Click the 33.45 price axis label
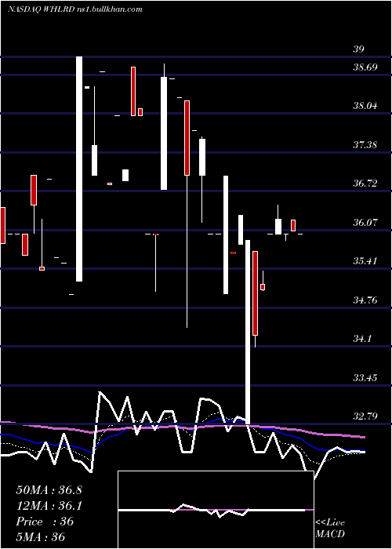Viewport: 392px width, 549px height. pos(365,378)
